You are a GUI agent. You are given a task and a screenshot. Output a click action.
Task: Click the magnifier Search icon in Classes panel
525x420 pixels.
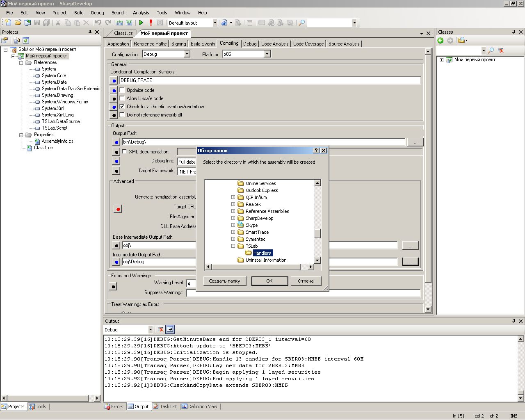[x=491, y=50]
